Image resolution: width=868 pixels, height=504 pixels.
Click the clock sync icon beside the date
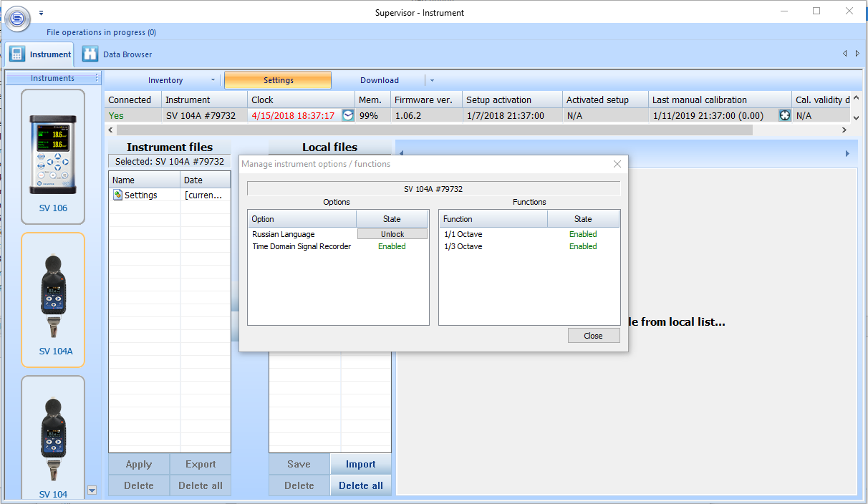coord(348,115)
